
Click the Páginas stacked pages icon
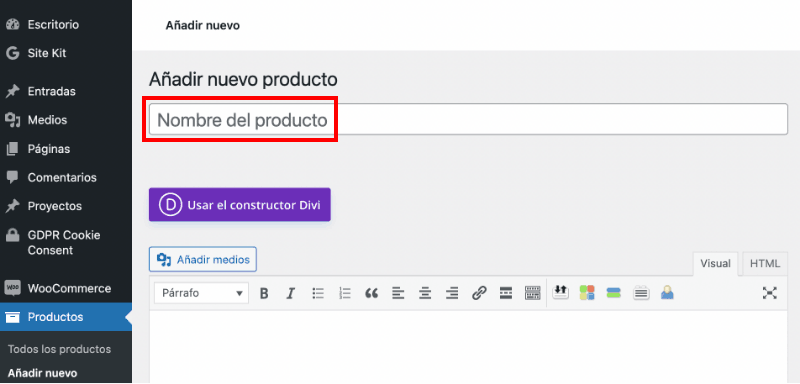pos(12,149)
